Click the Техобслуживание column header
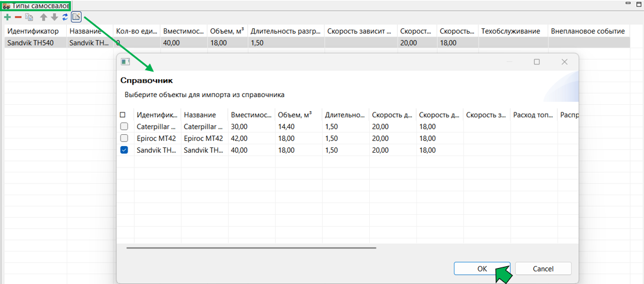The image size is (644, 284). pyautogui.click(x=513, y=31)
